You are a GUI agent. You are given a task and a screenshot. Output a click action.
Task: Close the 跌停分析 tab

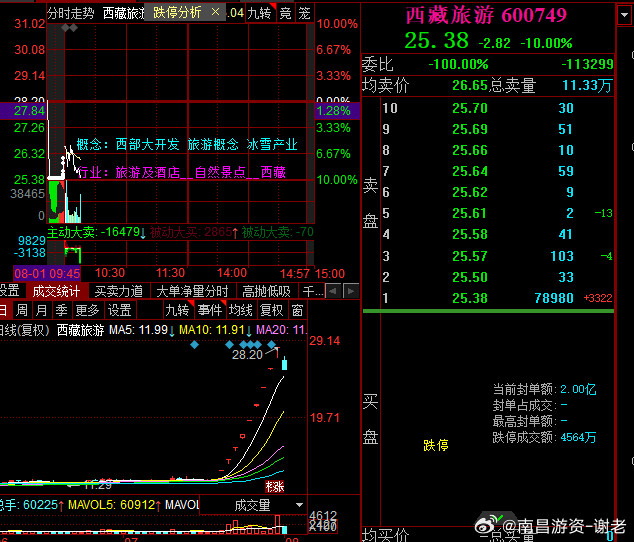click(x=216, y=12)
